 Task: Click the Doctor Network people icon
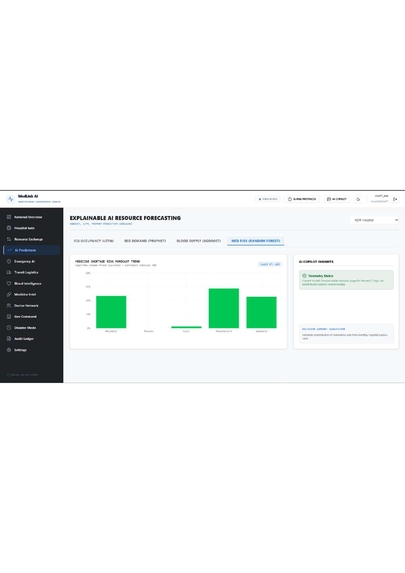(x=9, y=306)
